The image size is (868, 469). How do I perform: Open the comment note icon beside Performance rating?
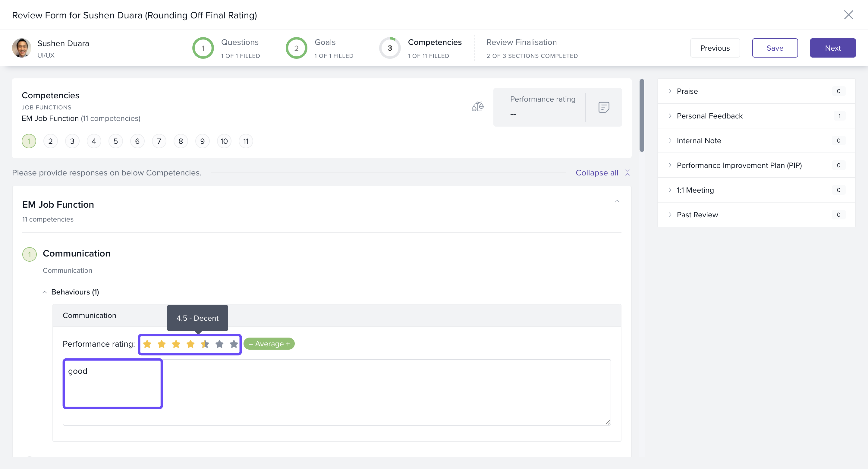(603, 107)
